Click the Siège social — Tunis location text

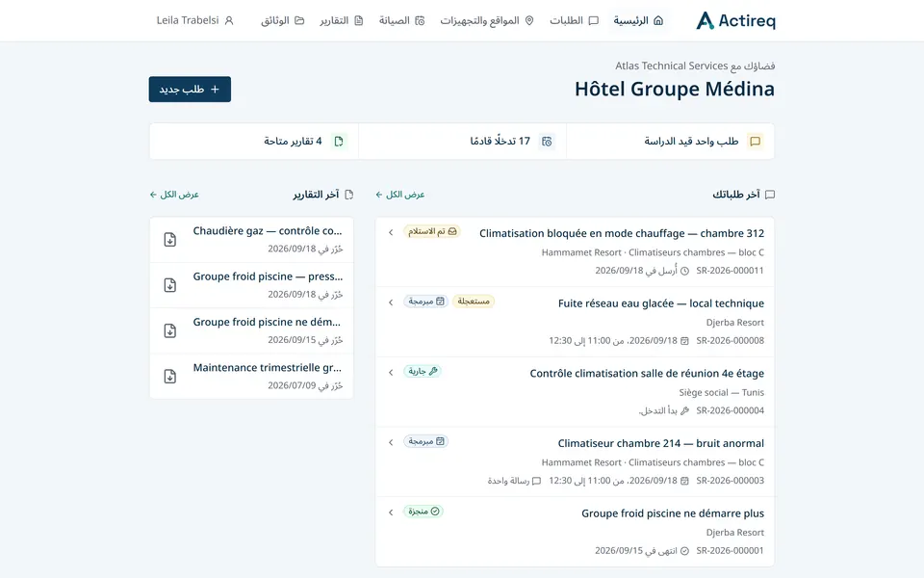click(721, 392)
